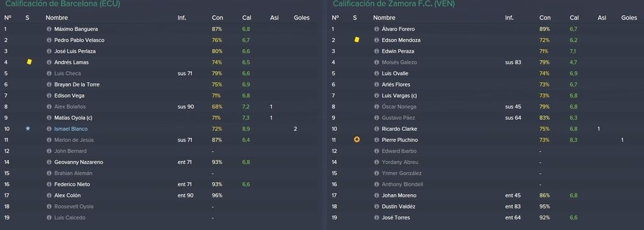The height and width of the screenshot is (230, 644).
Task: Sort Barcelona table by Cal column header
Action: pyautogui.click(x=247, y=18)
